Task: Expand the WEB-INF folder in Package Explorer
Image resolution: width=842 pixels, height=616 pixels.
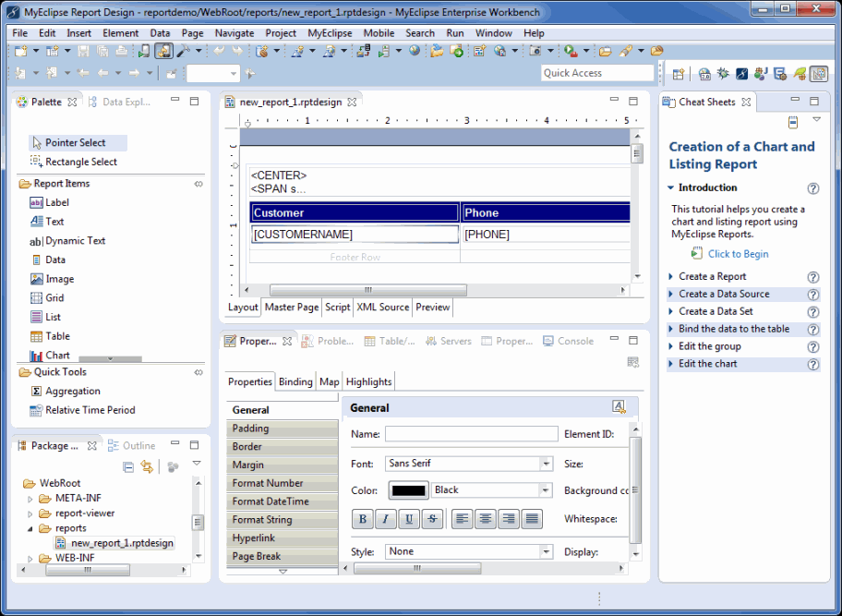Action: point(30,559)
